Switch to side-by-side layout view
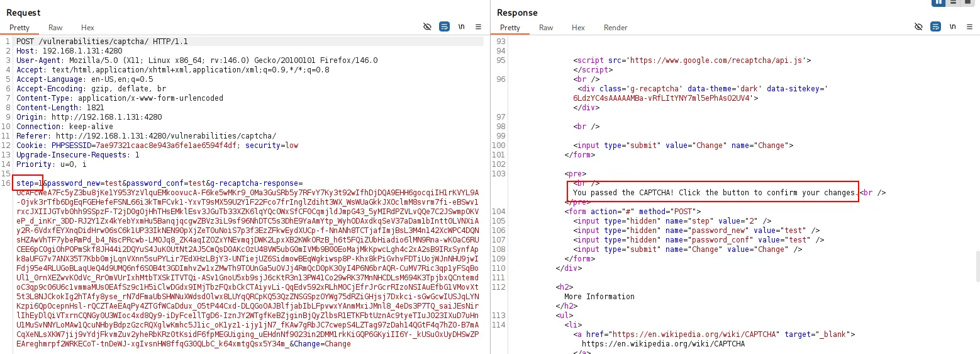 click(x=939, y=3)
